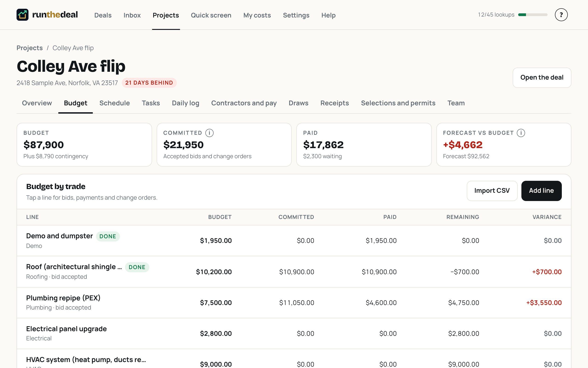Open the HVAC system line
The image size is (588, 368).
coord(294,359)
